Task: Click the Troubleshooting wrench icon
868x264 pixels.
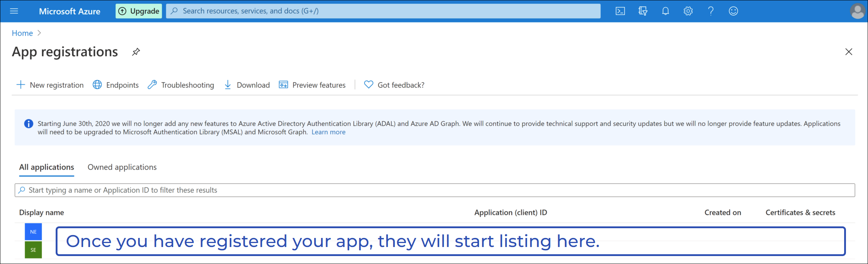Action: [x=152, y=85]
